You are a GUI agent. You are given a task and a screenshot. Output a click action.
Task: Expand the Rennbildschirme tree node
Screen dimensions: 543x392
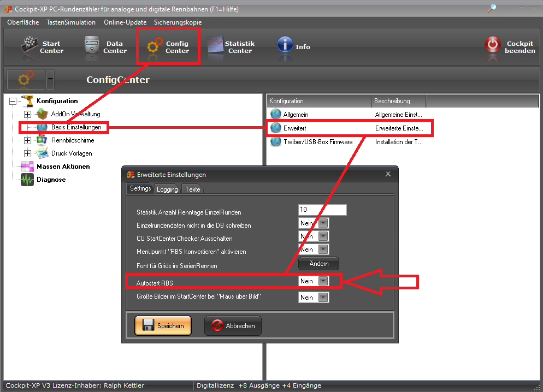tap(28, 140)
